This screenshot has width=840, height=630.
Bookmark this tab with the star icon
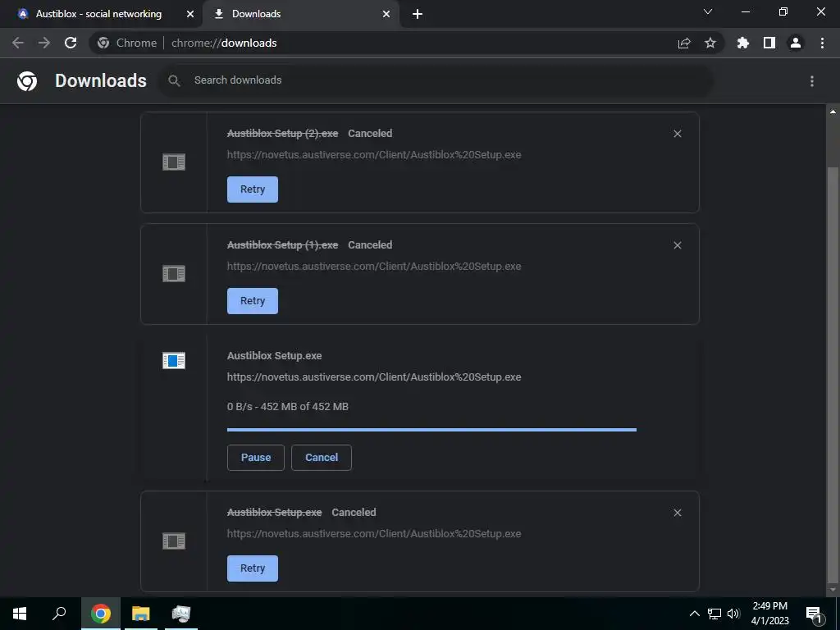coord(710,43)
